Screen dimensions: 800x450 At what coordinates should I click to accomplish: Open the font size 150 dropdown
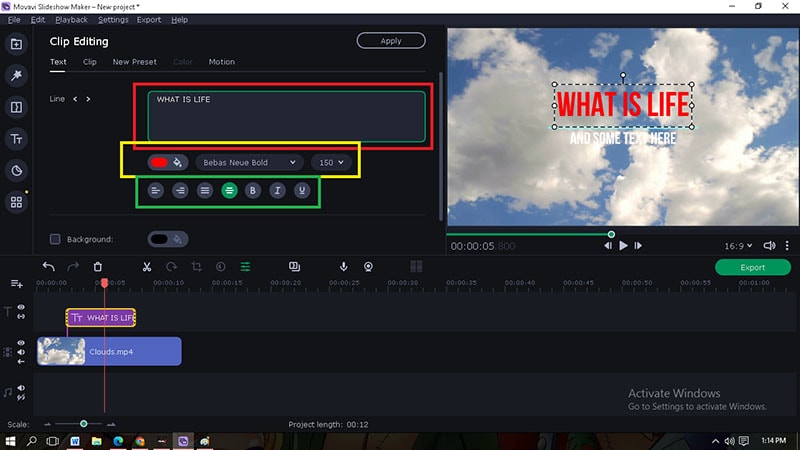[331, 162]
